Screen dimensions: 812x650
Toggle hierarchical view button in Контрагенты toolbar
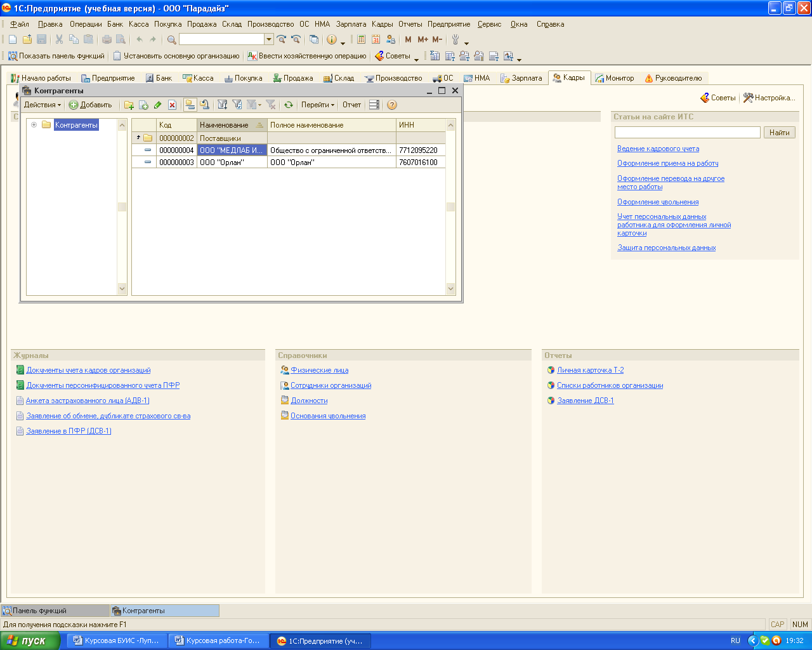tap(190, 105)
